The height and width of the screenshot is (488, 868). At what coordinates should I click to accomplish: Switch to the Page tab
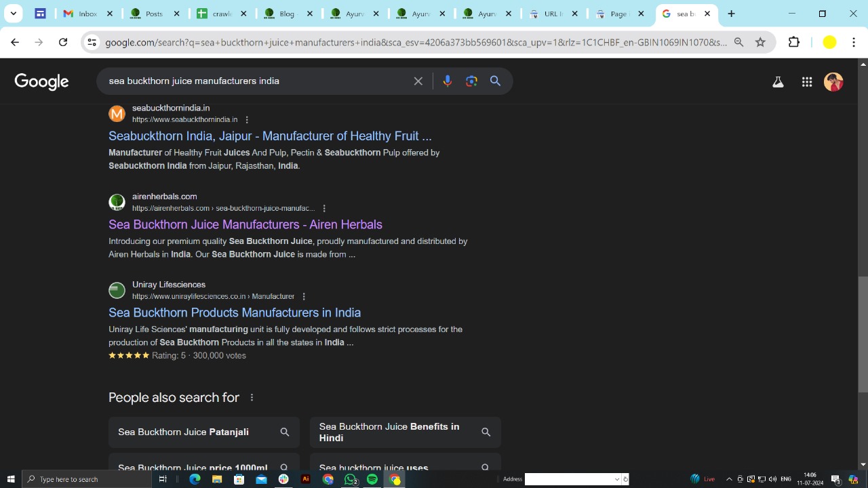pos(620,14)
